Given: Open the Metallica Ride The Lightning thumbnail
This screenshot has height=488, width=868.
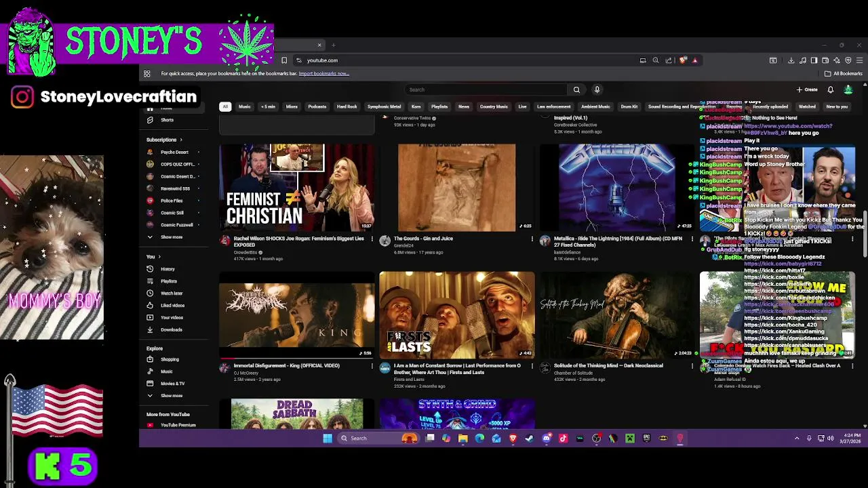Looking at the screenshot, I should (616, 187).
